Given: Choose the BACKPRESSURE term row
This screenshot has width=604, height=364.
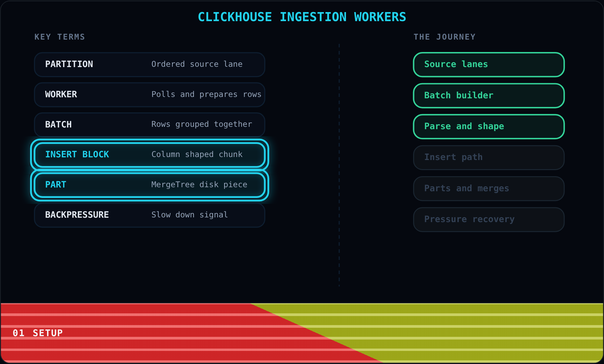Looking at the screenshot, I should [150, 215].
